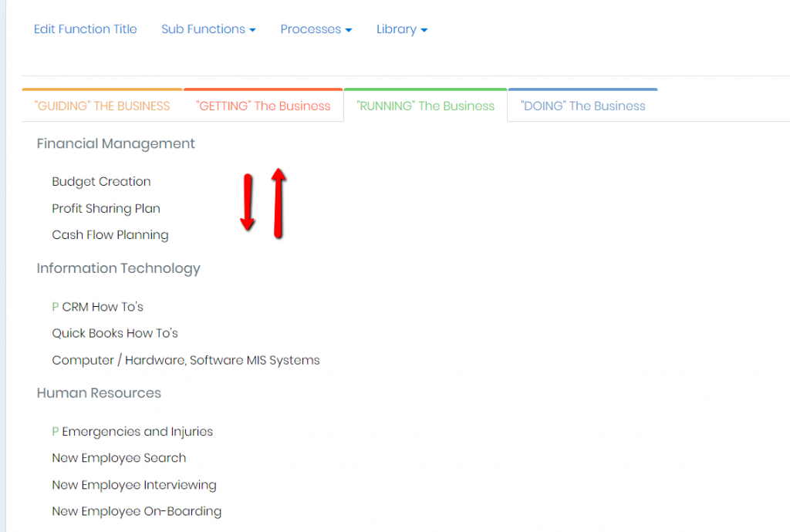Click the Financial Management heading

[115, 143]
